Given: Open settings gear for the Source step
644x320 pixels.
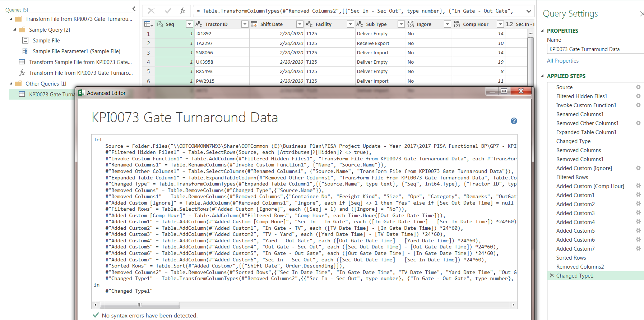Looking at the screenshot, I should pyautogui.click(x=638, y=87).
